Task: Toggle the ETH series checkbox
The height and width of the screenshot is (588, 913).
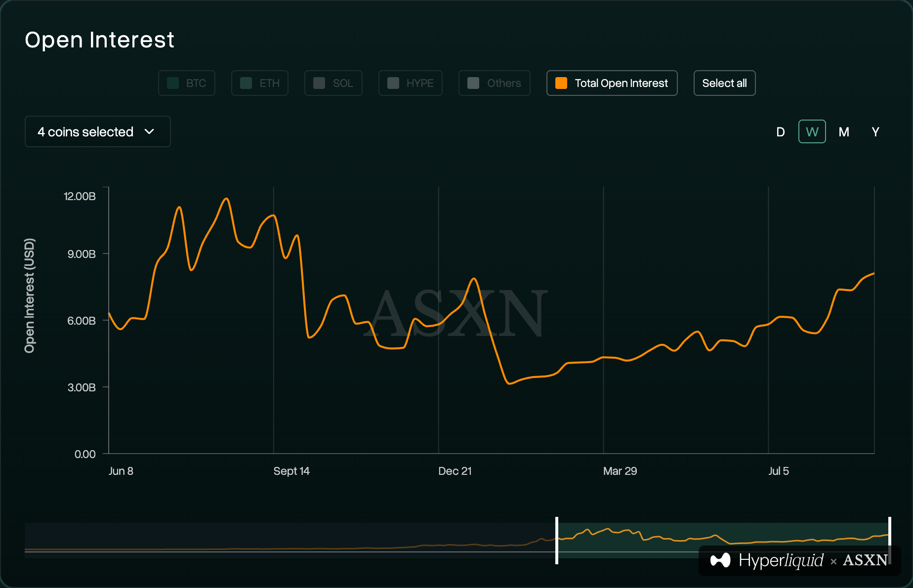Action: [x=259, y=83]
